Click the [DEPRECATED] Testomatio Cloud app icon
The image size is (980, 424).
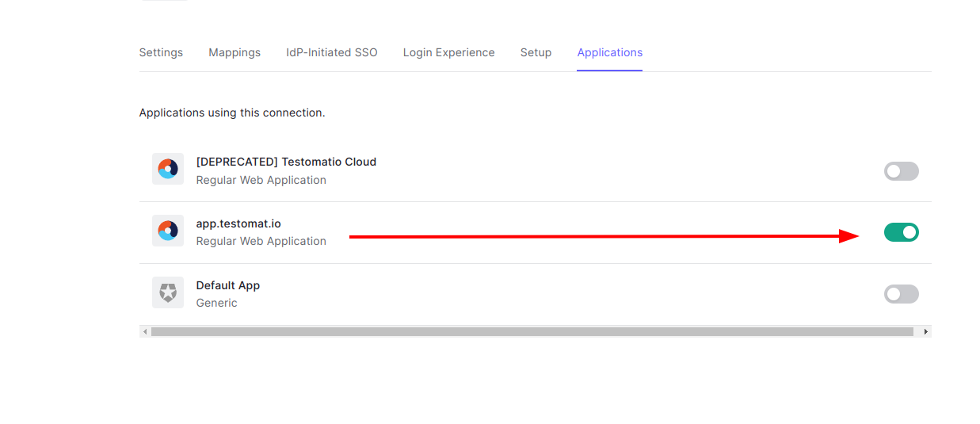[x=168, y=169]
